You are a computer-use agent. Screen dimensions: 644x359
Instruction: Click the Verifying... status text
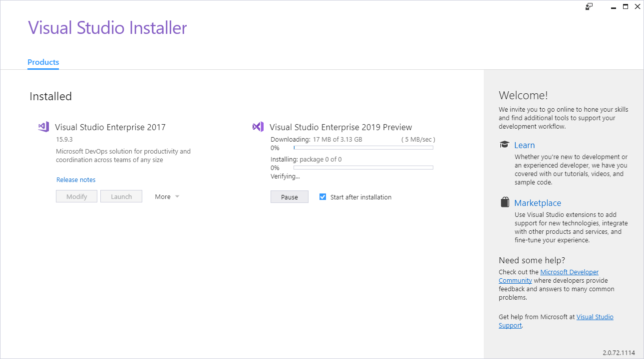point(285,176)
